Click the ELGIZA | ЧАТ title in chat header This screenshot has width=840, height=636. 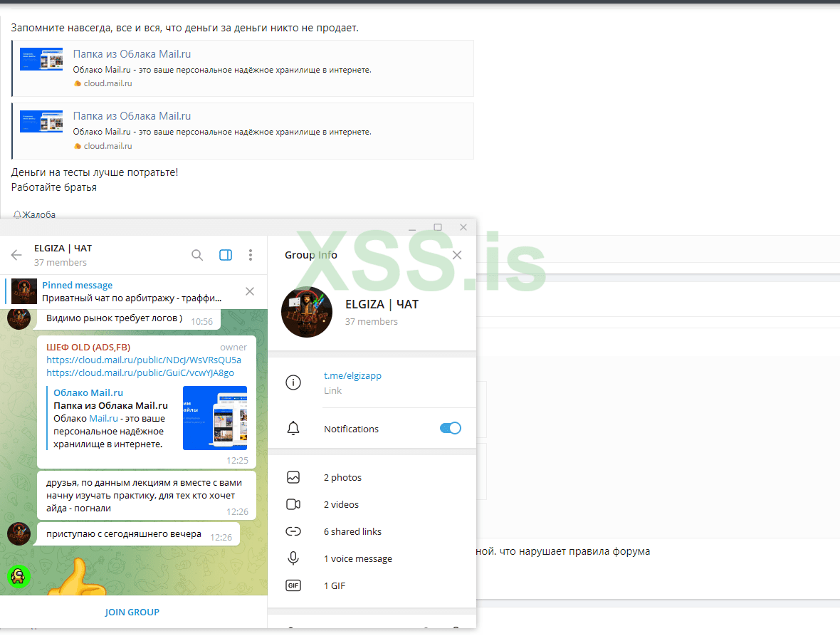click(x=63, y=249)
